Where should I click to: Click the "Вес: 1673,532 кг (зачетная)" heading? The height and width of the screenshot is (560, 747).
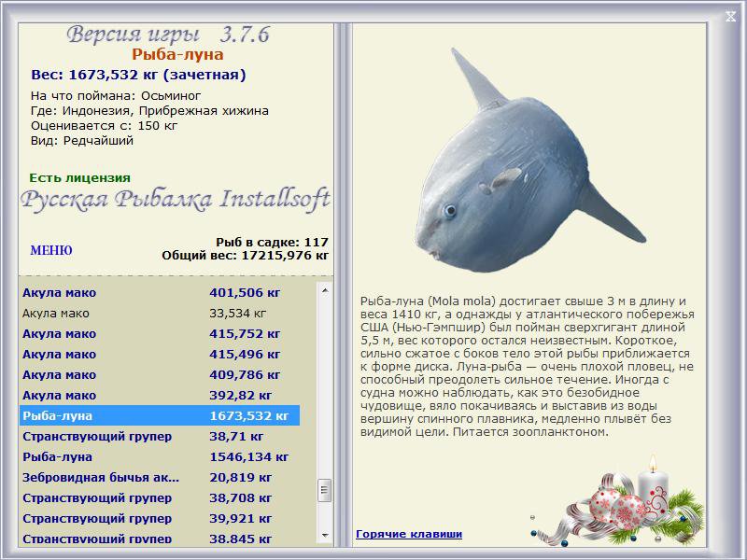pyautogui.click(x=138, y=75)
